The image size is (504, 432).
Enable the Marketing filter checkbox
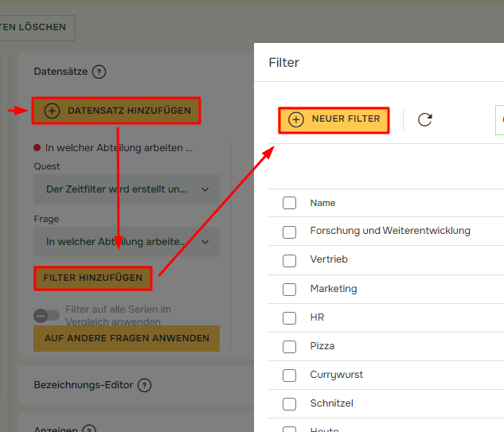(x=289, y=289)
